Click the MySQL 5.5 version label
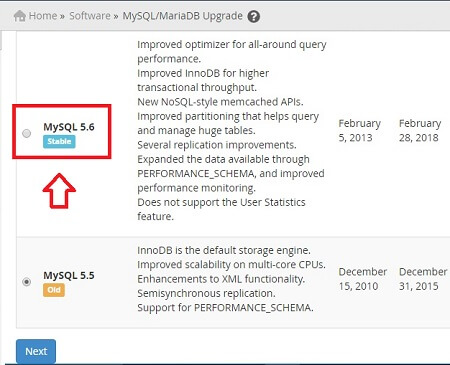The width and height of the screenshot is (450, 365). tap(69, 276)
